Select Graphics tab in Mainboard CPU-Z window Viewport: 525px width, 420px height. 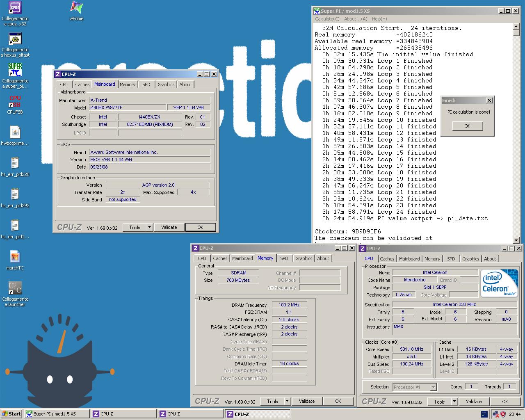pos(166,84)
